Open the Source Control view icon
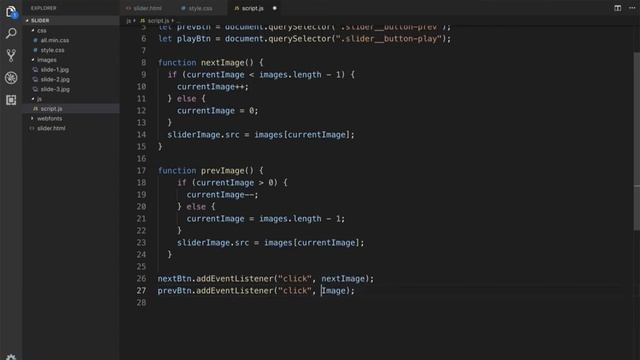This screenshot has height=360, width=640. pos(11,56)
